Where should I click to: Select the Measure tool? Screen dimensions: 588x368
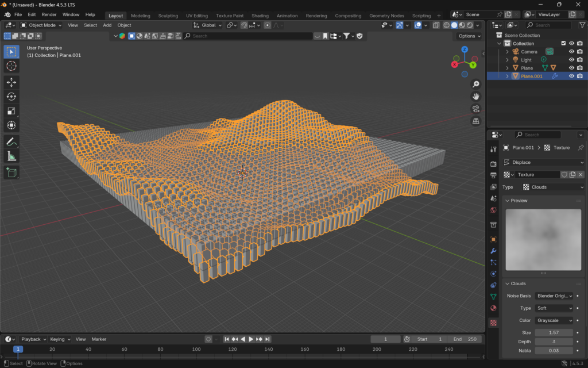point(11,156)
